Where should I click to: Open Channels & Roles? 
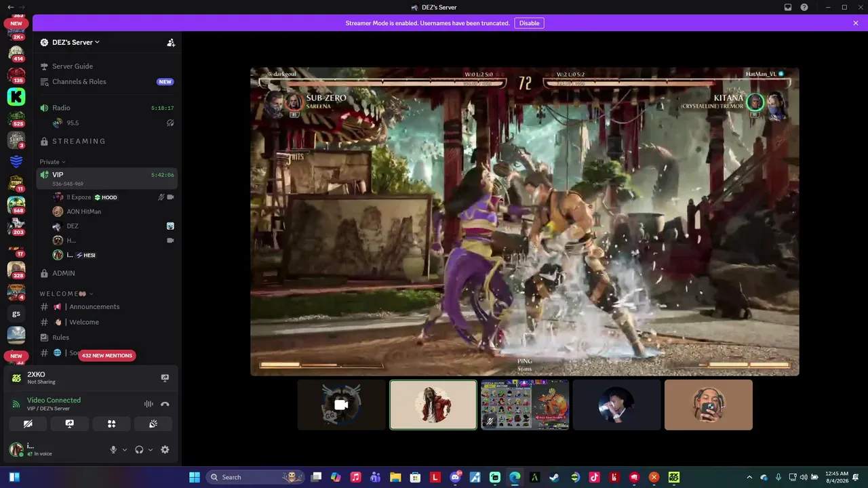107,82
